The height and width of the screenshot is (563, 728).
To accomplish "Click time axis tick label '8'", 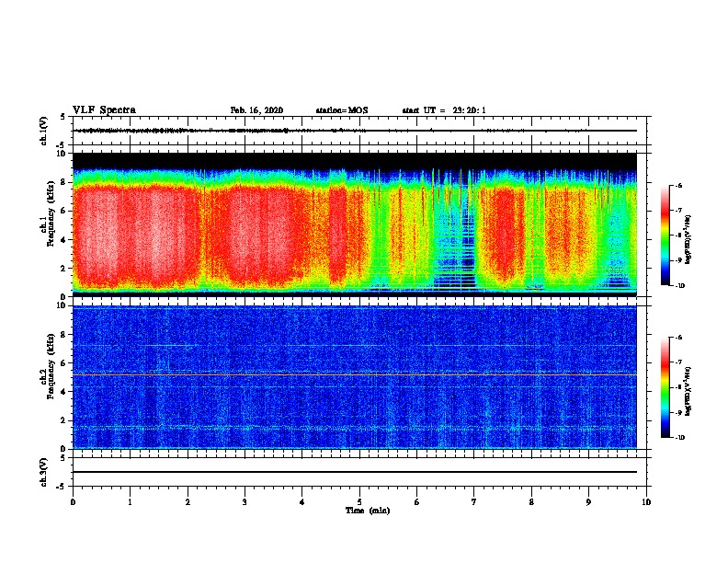I will point(531,502).
